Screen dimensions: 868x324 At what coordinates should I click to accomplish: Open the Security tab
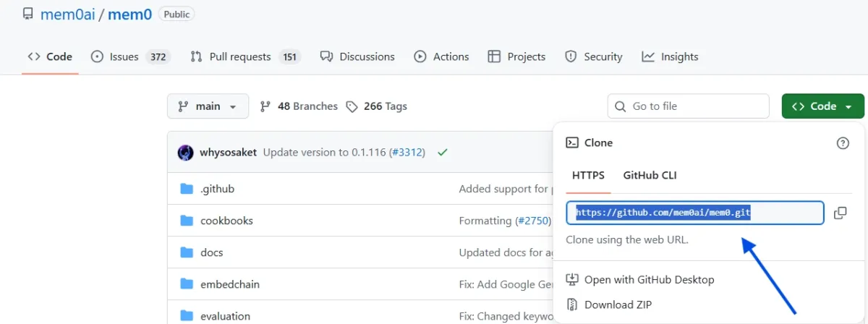pos(593,56)
